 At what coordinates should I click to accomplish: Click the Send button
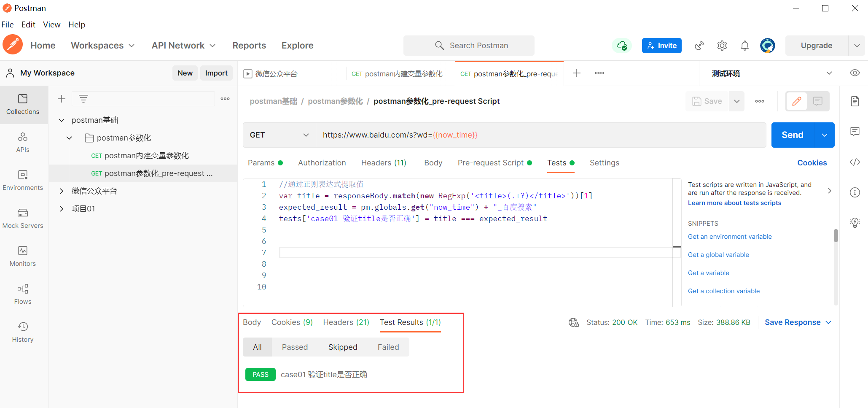click(792, 135)
